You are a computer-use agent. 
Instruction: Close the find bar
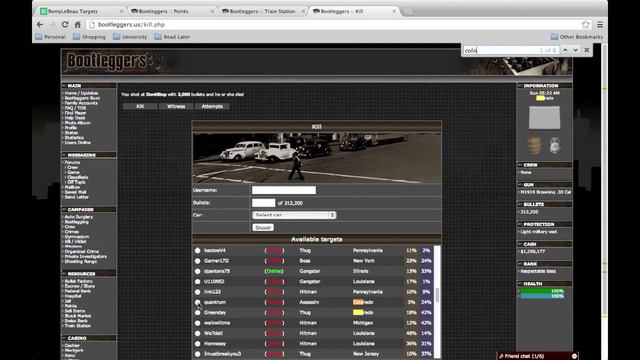tap(587, 50)
